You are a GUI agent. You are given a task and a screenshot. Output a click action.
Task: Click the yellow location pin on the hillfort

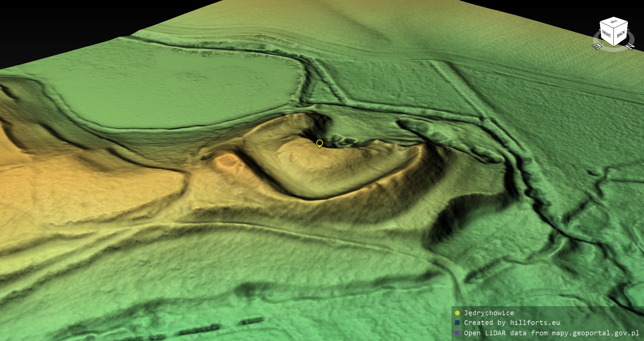pos(320,144)
